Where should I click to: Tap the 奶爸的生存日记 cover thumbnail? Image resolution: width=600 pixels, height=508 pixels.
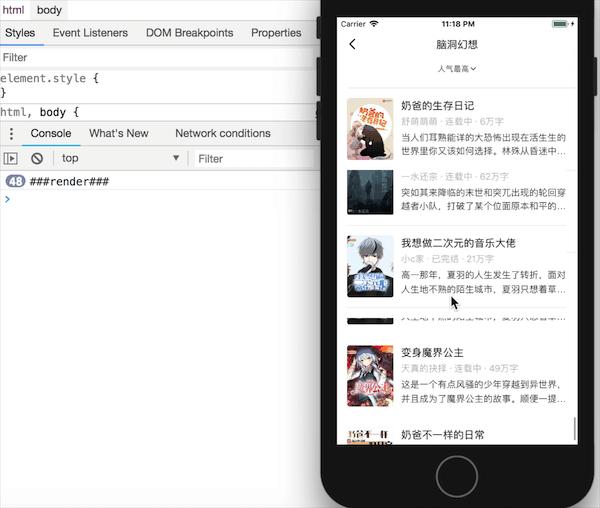click(x=370, y=129)
